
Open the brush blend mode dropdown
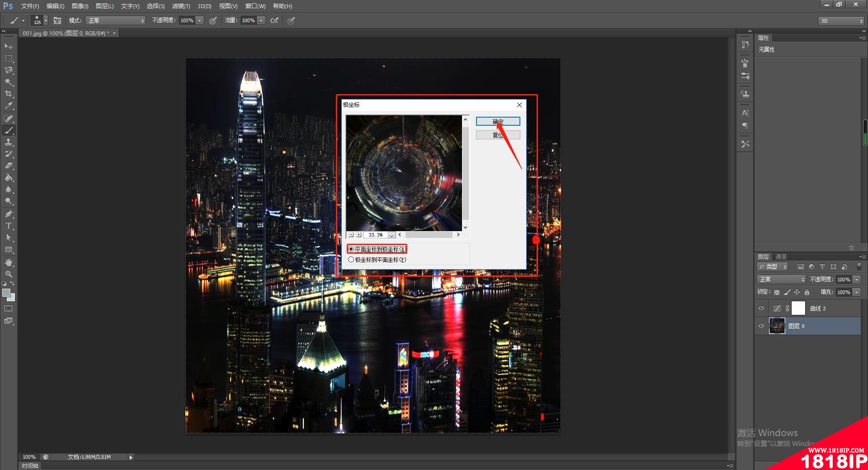tap(116, 20)
